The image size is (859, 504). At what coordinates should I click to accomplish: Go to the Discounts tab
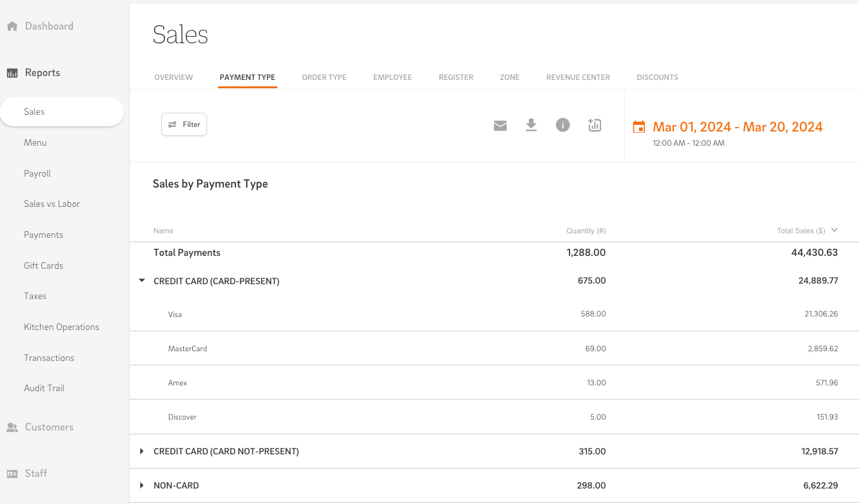click(657, 77)
